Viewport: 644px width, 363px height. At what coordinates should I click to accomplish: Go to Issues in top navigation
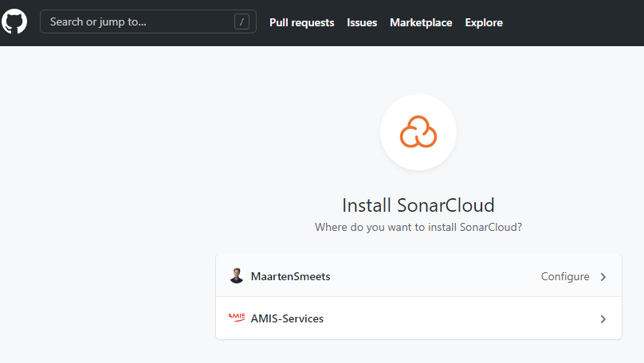(362, 22)
